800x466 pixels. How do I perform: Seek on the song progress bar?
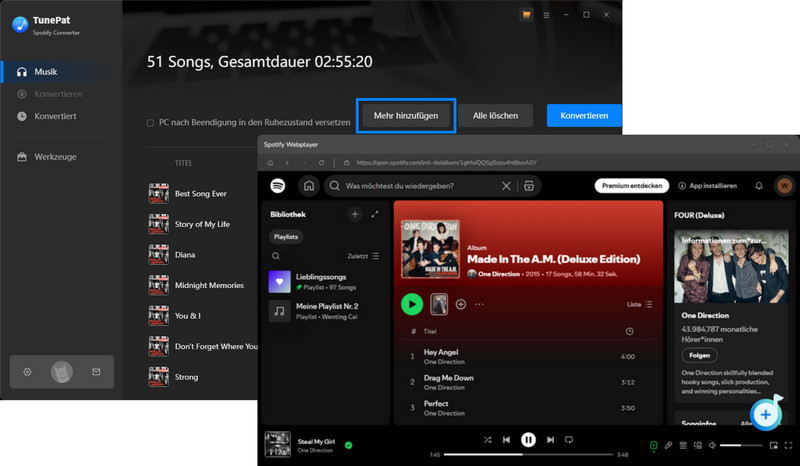[x=528, y=454]
